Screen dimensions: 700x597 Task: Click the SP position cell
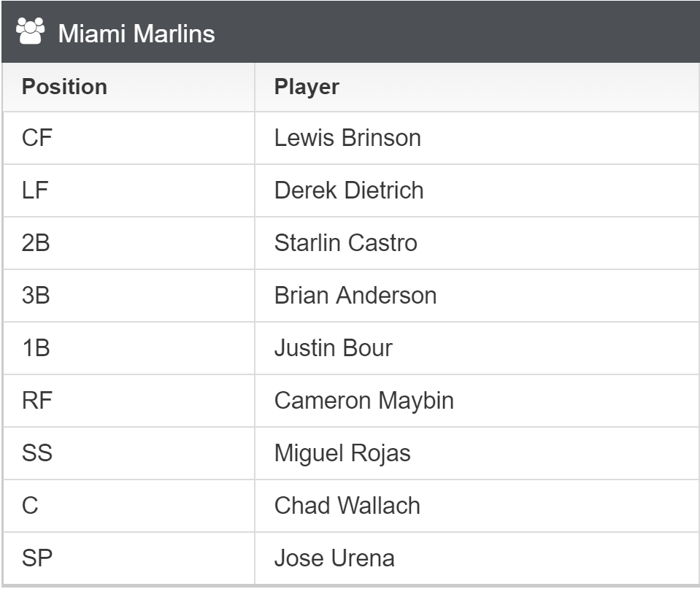click(x=128, y=558)
